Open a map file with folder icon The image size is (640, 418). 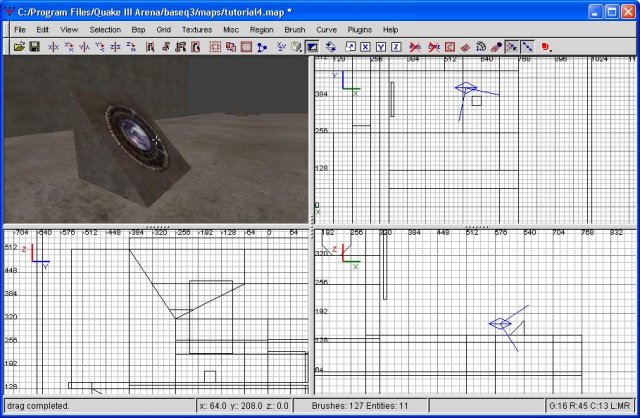(x=19, y=47)
